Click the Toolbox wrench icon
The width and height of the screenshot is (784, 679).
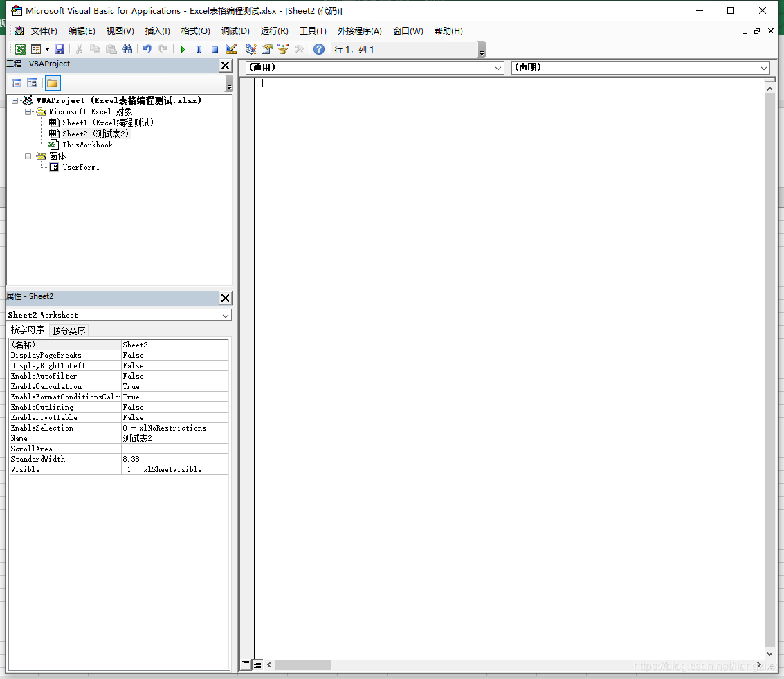click(300, 49)
